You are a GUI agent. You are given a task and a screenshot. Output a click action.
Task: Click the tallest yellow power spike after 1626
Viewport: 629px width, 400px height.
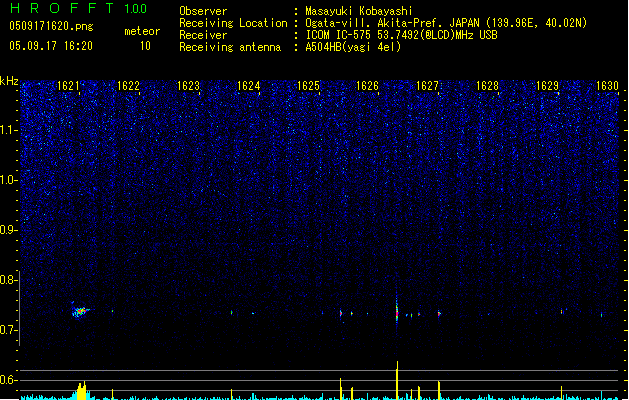pyautogui.click(x=397, y=380)
